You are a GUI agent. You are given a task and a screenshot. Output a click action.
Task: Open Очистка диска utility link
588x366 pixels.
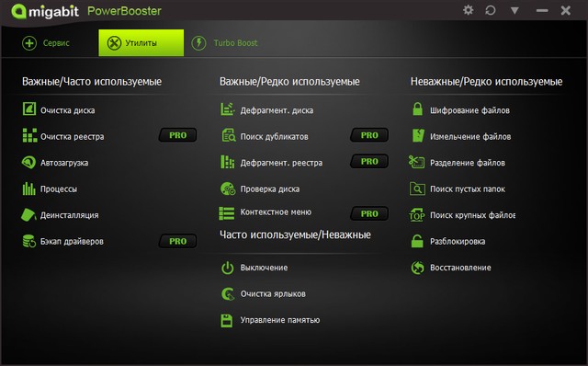[67, 110]
